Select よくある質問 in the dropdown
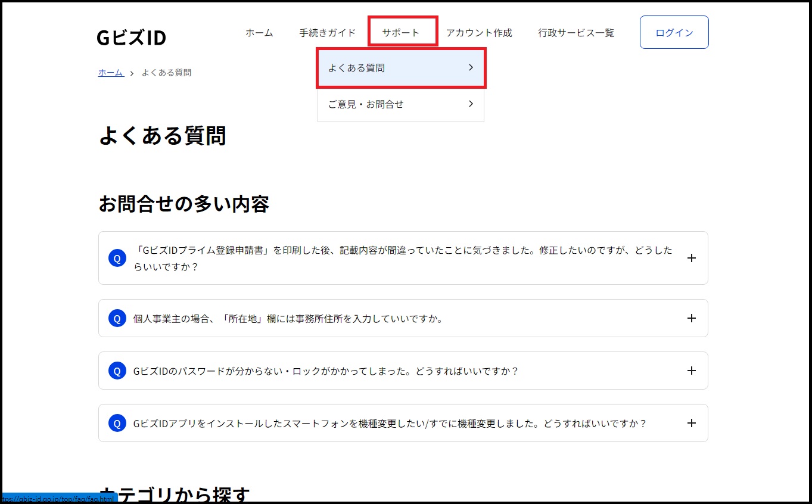The height and width of the screenshot is (504, 812). [x=401, y=68]
